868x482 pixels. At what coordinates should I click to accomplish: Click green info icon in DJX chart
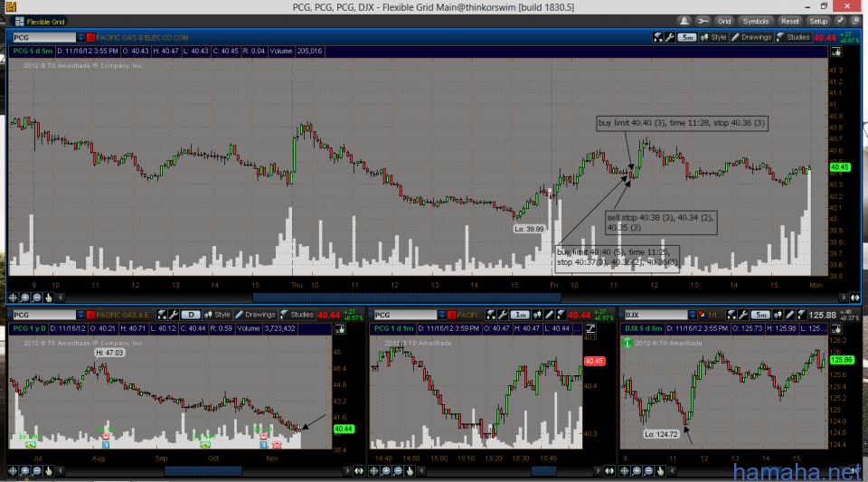point(627,343)
